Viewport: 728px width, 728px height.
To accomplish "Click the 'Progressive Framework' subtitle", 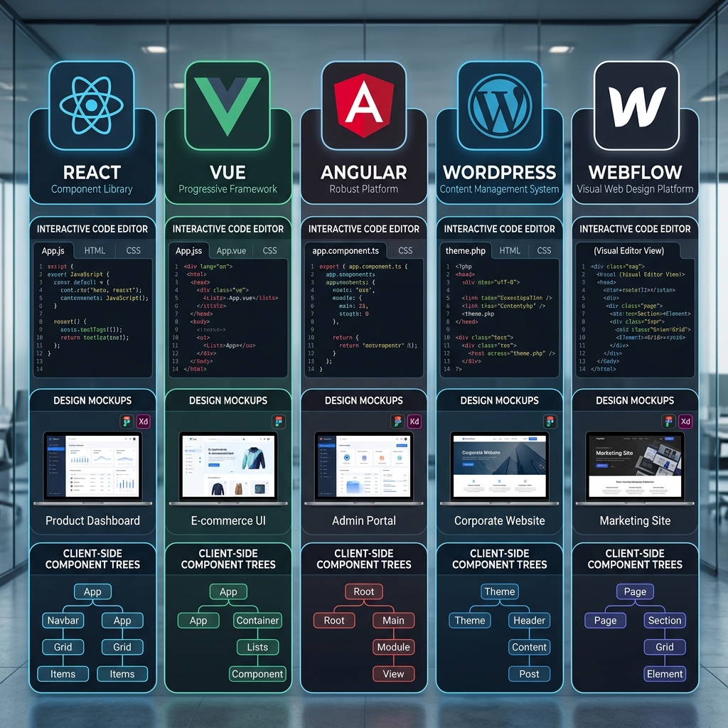I will [227, 189].
